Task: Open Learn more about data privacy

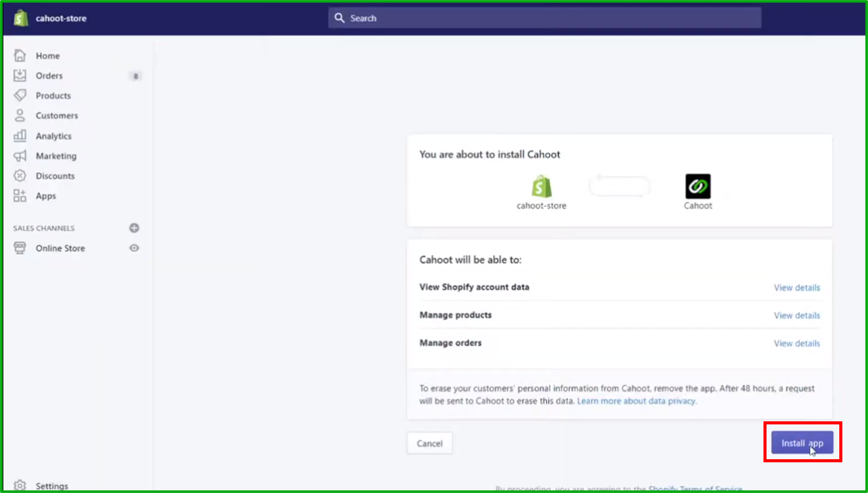Action: coord(637,401)
